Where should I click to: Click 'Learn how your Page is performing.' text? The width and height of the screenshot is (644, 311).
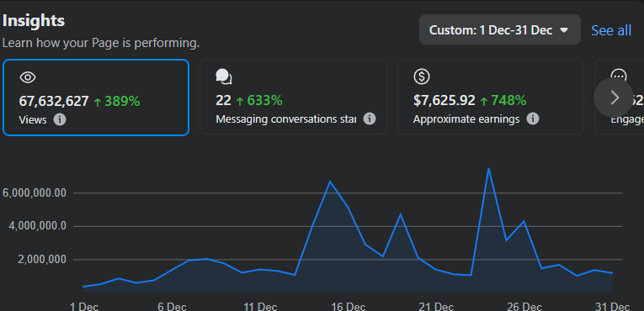[101, 43]
